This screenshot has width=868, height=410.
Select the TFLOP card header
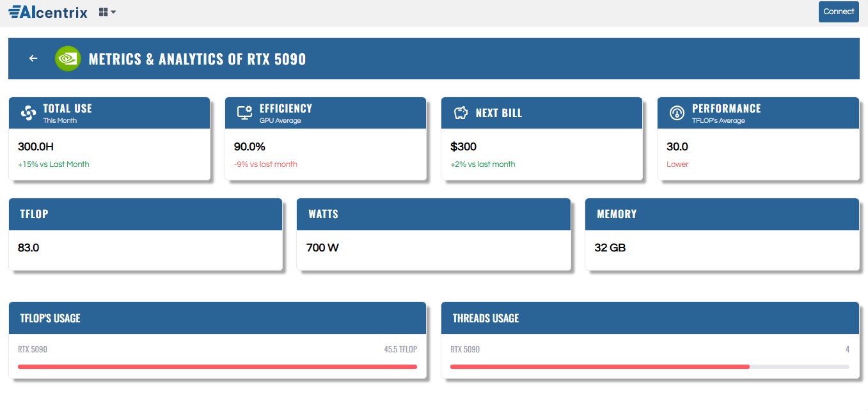(145, 214)
